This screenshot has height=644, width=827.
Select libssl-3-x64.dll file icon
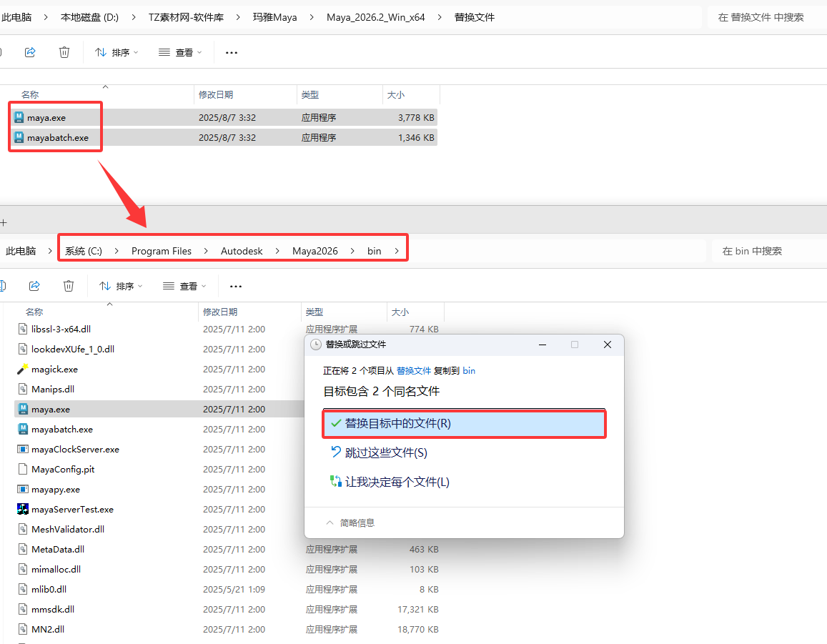pyautogui.click(x=23, y=329)
